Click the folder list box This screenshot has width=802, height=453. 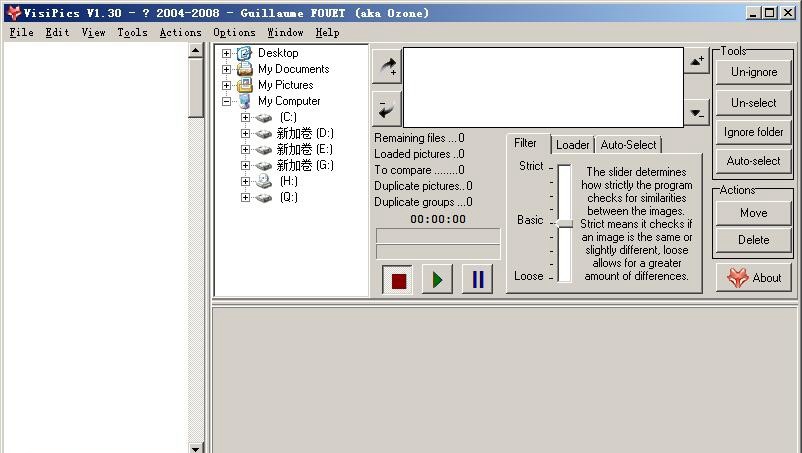coord(543,87)
